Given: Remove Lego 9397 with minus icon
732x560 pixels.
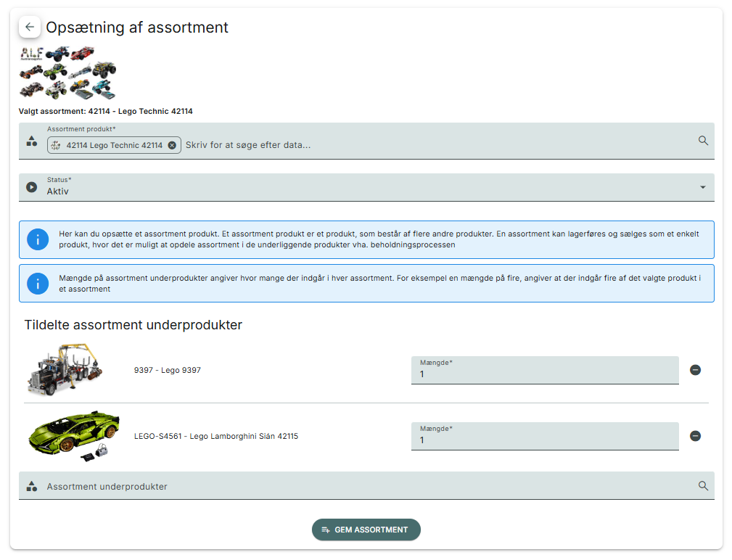Looking at the screenshot, I should (x=695, y=370).
